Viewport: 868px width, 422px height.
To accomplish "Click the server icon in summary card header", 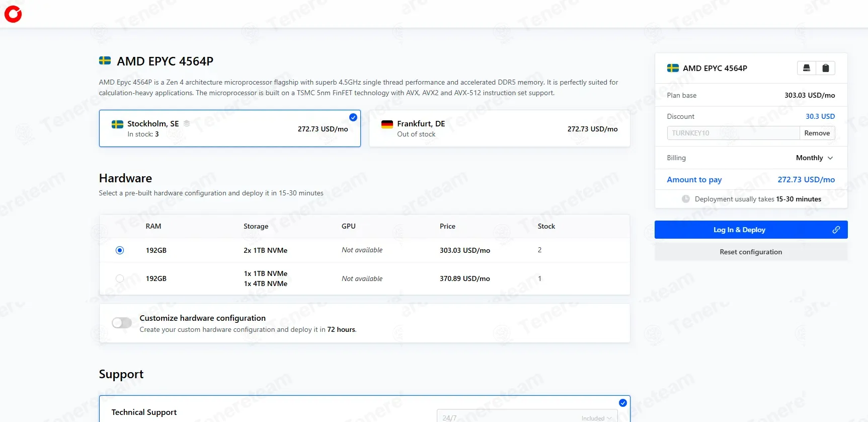I will tap(807, 68).
